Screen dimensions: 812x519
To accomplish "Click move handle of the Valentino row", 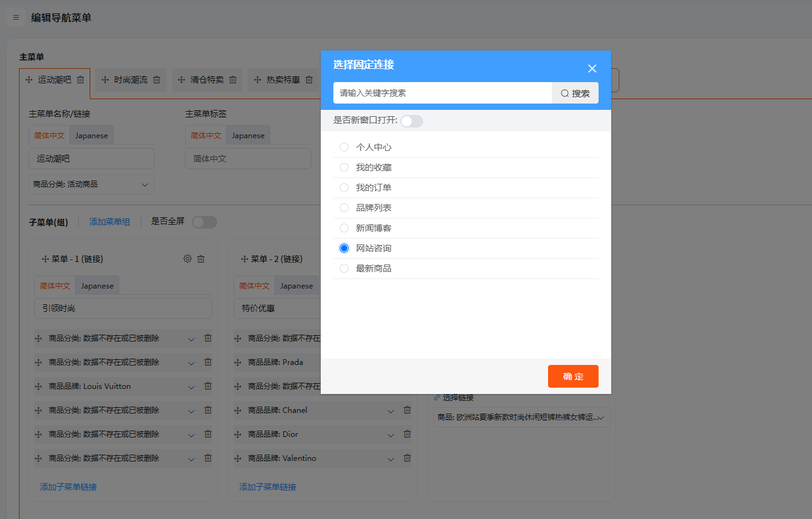I will tap(238, 458).
